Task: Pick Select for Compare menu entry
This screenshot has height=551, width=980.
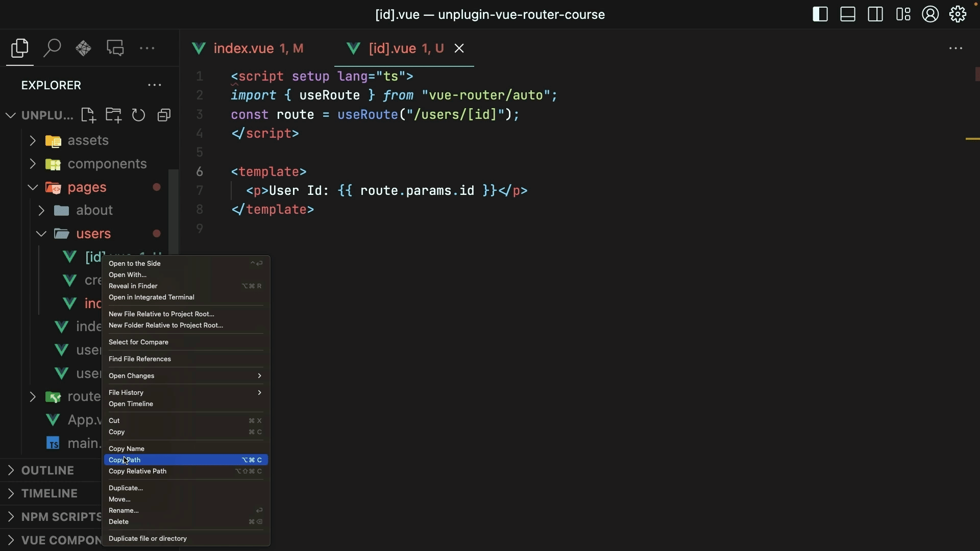Action: pos(186,342)
